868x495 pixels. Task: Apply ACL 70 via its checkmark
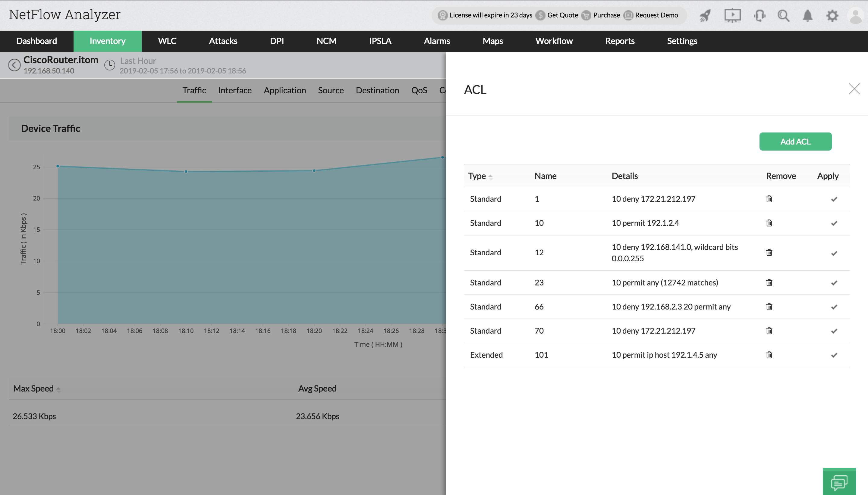click(x=834, y=331)
